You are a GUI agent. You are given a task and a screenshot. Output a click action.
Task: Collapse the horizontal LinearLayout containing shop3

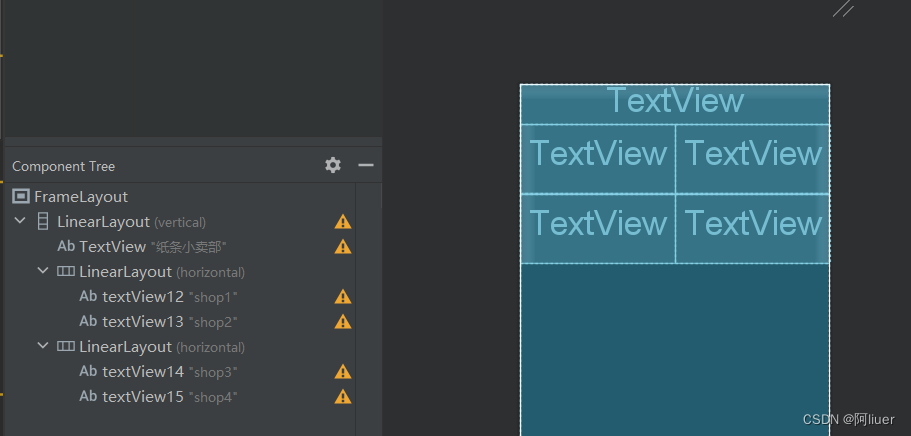(42, 346)
